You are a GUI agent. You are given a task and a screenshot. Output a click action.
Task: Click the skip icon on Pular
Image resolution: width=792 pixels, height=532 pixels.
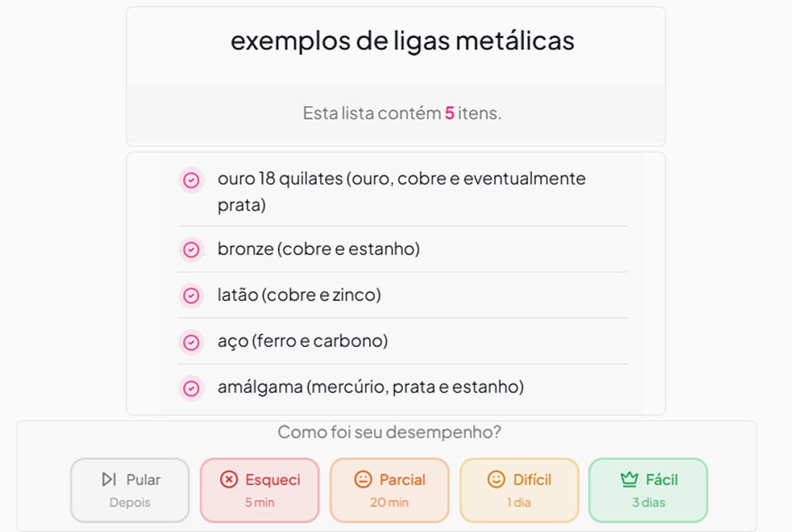point(109,480)
